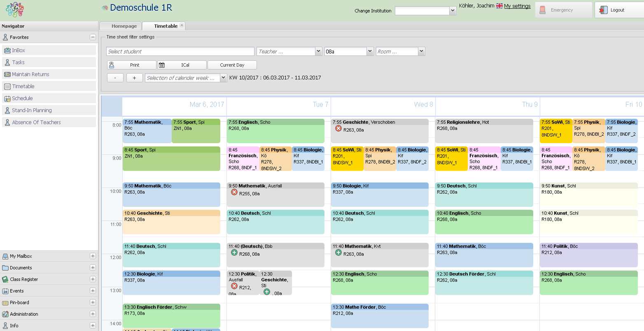Go to previous week with minus button

(115, 78)
